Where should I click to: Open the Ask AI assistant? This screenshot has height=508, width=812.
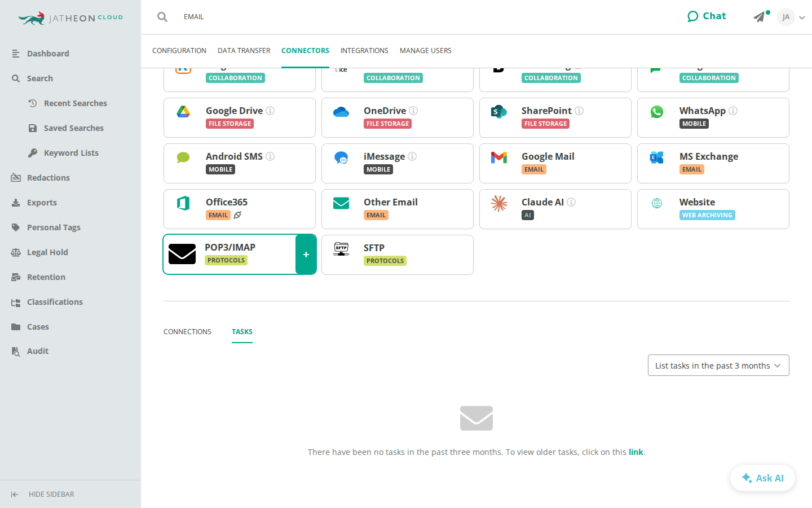point(762,478)
